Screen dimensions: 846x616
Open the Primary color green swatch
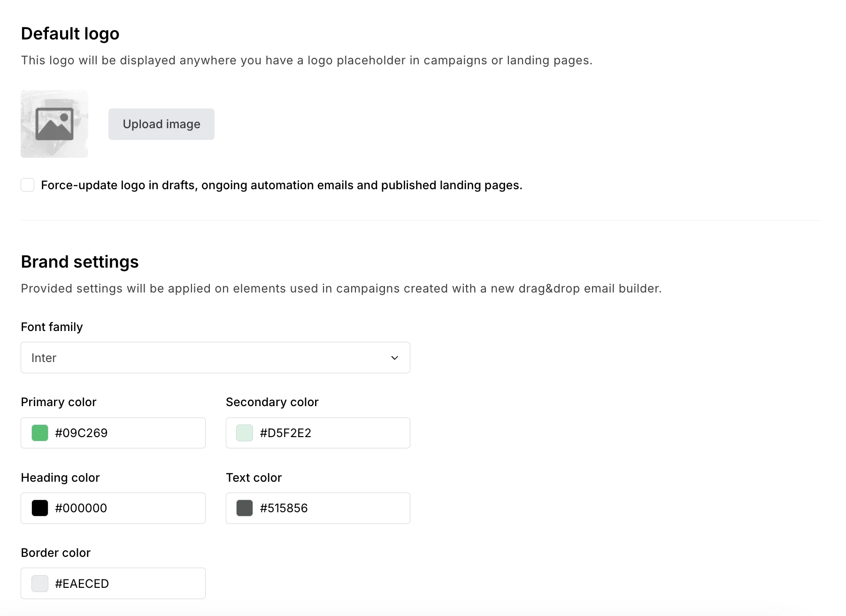point(40,433)
